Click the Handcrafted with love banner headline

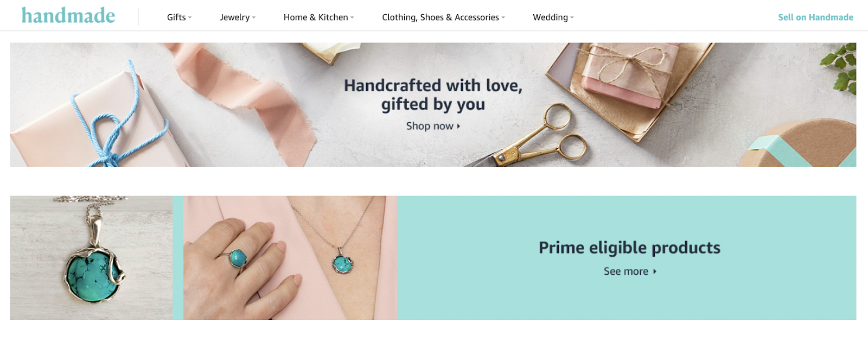point(433,94)
